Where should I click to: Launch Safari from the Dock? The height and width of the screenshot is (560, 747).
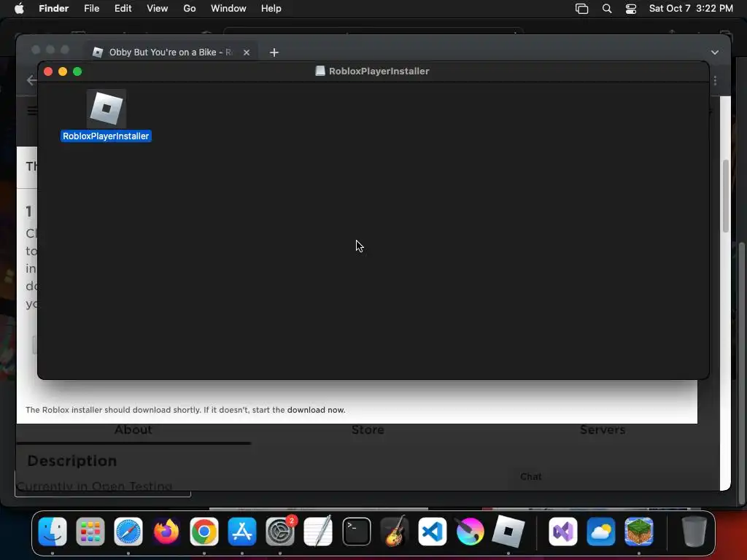pyautogui.click(x=128, y=532)
